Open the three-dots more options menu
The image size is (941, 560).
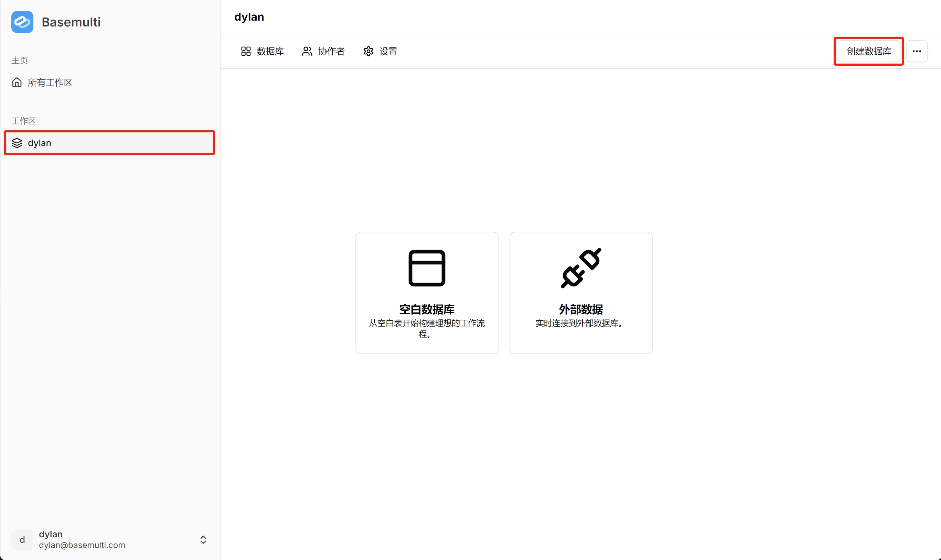coord(917,51)
